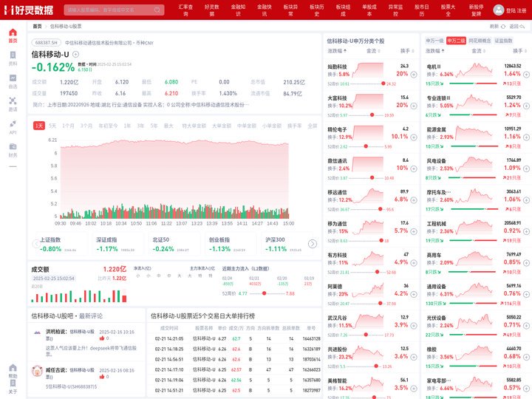Viewport: 532px width, 399px height.
Task: Sort sector list by 换手 column
Action: 520,51
